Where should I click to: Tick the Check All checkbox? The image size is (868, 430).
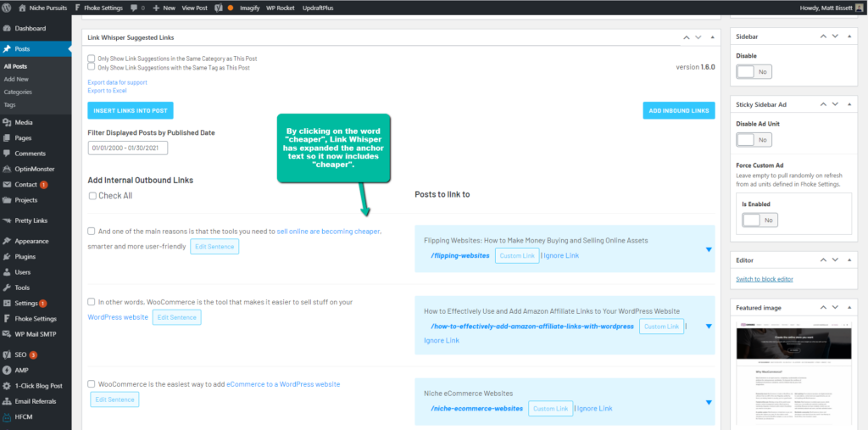[x=92, y=196]
